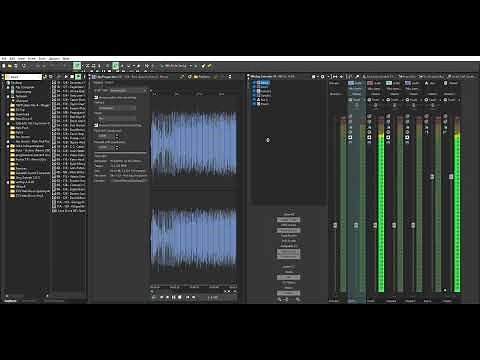
Task: Click the rightmost yellow pencil icon in the main toolbar
Action: pos(209,66)
